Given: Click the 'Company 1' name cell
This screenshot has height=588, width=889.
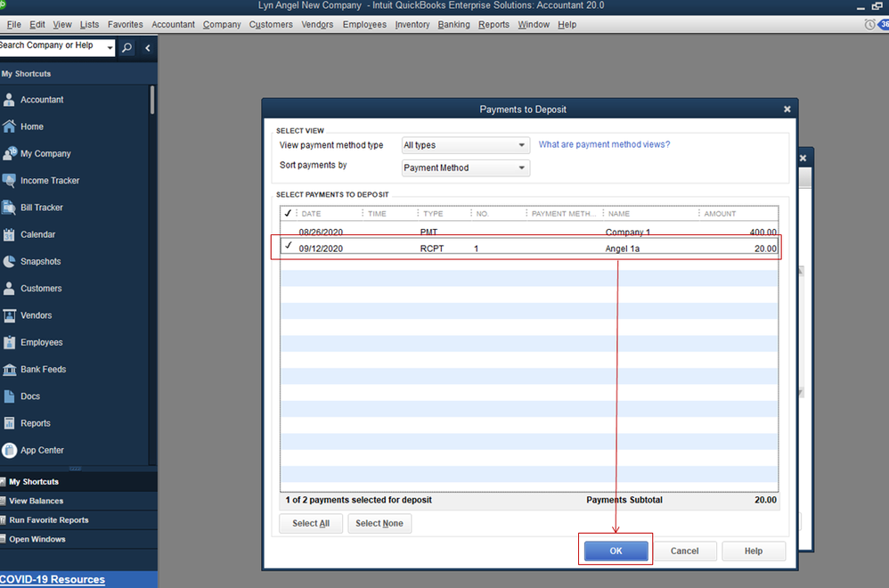Looking at the screenshot, I should pyautogui.click(x=628, y=232).
